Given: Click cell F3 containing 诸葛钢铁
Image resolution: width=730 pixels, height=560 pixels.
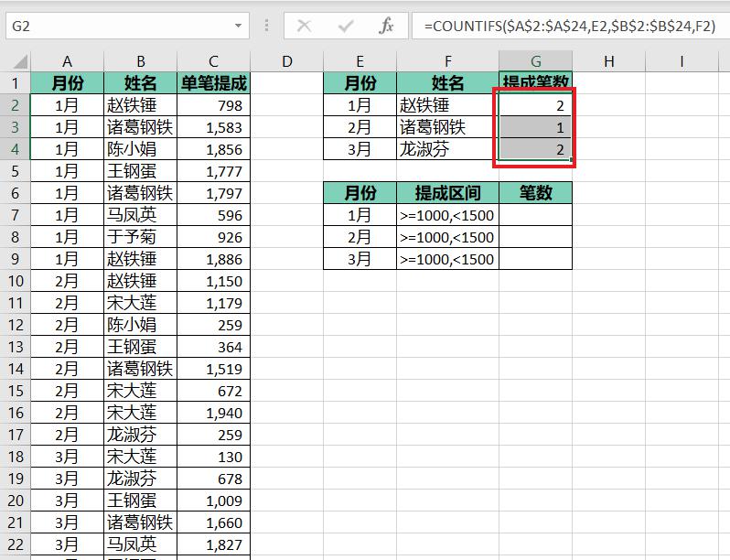Looking at the screenshot, I should 448,127.
